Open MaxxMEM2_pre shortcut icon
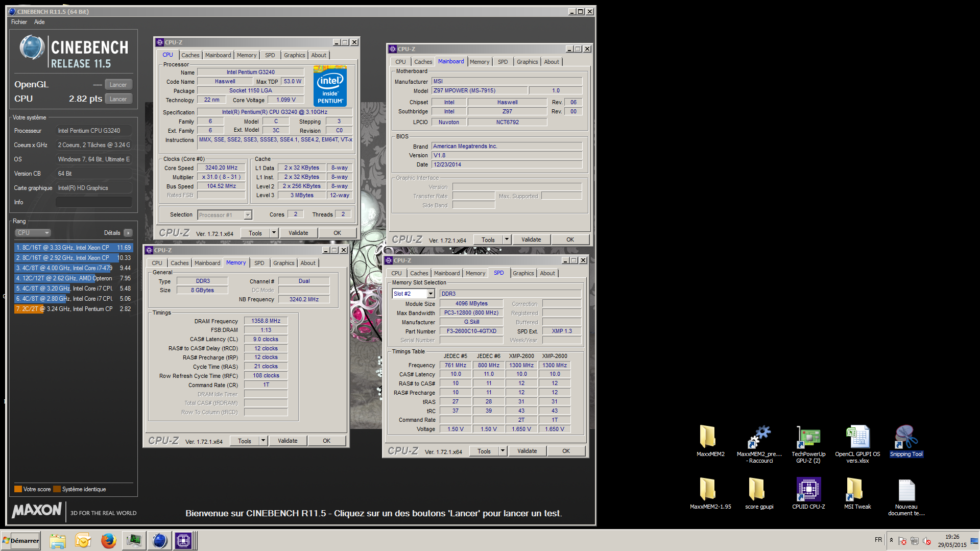The image size is (980, 551). [759, 437]
